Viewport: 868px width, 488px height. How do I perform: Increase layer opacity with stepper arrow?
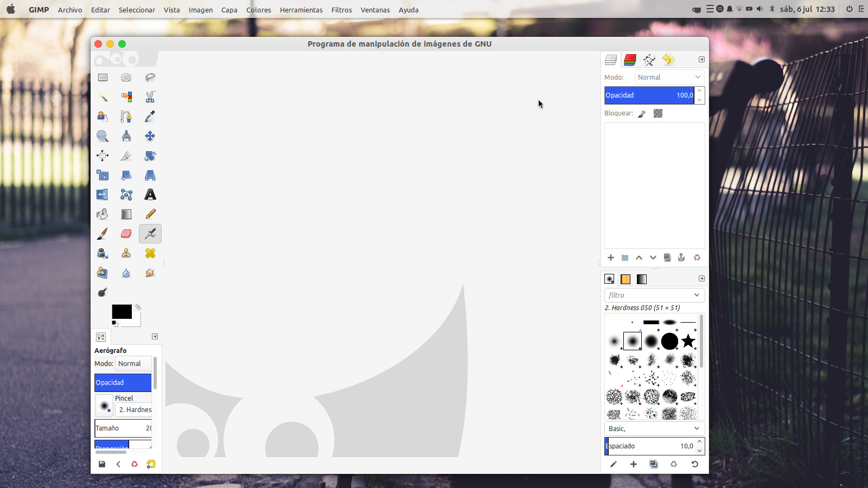click(700, 91)
